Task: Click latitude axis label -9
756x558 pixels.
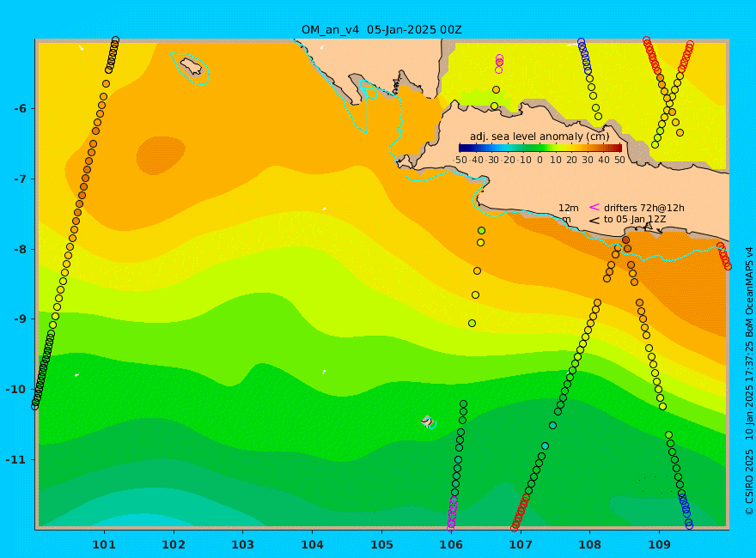Action: click(21, 319)
